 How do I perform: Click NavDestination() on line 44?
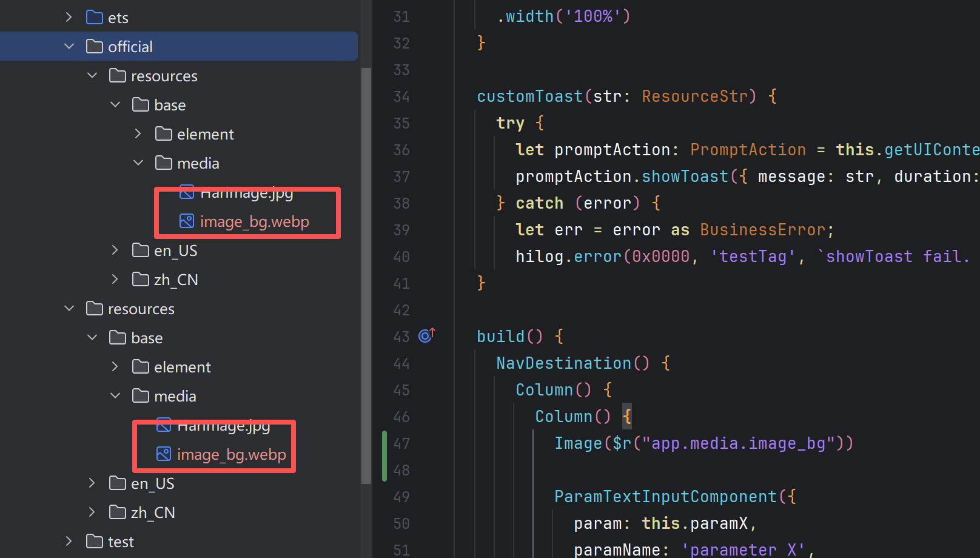[573, 363]
